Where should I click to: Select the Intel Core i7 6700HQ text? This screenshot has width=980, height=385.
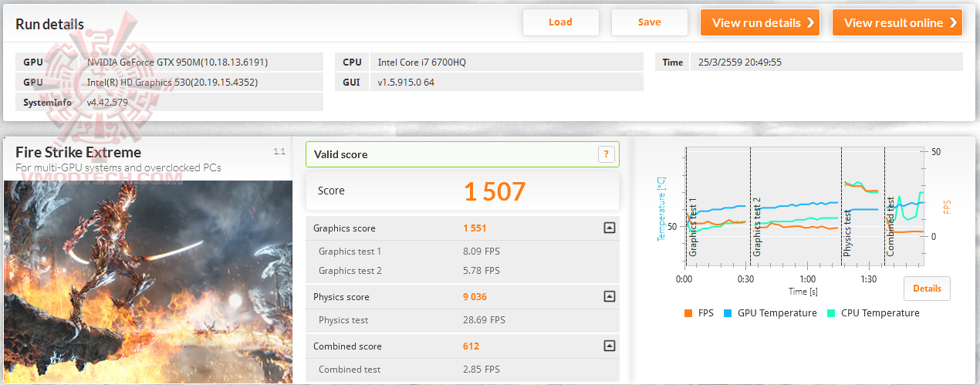click(x=422, y=62)
